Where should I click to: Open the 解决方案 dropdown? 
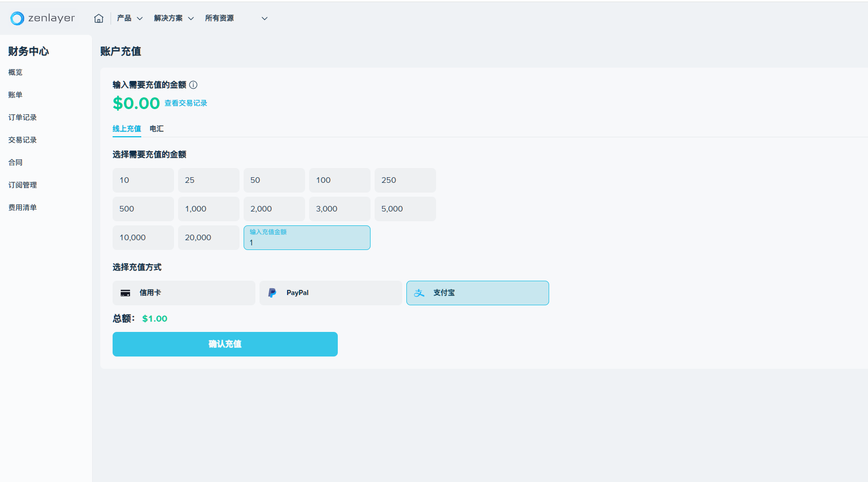click(173, 18)
